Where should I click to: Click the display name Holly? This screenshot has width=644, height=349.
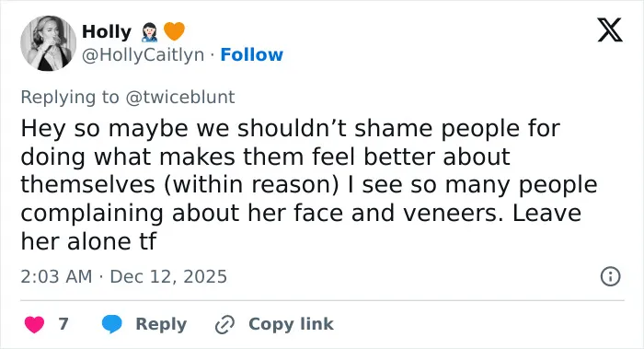(107, 31)
